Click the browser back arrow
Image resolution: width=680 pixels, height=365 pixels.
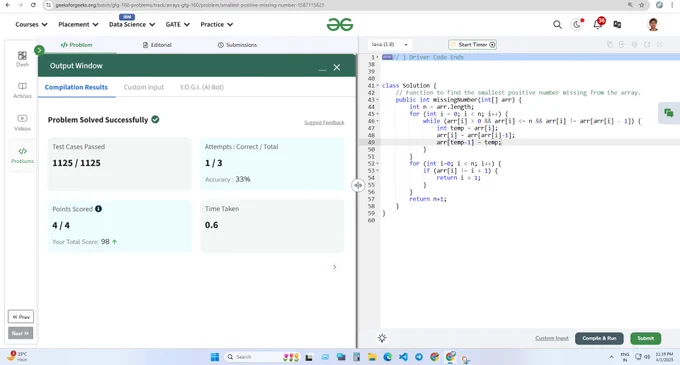pos(8,5)
